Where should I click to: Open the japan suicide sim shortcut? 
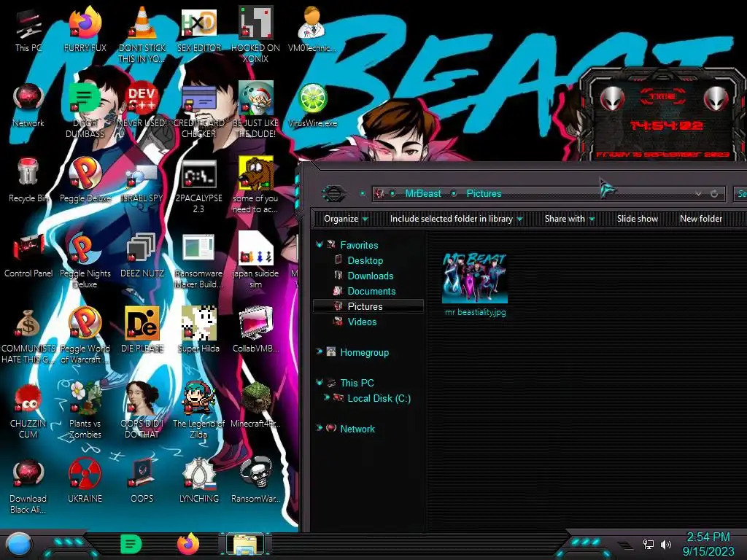pyautogui.click(x=255, y=261)
